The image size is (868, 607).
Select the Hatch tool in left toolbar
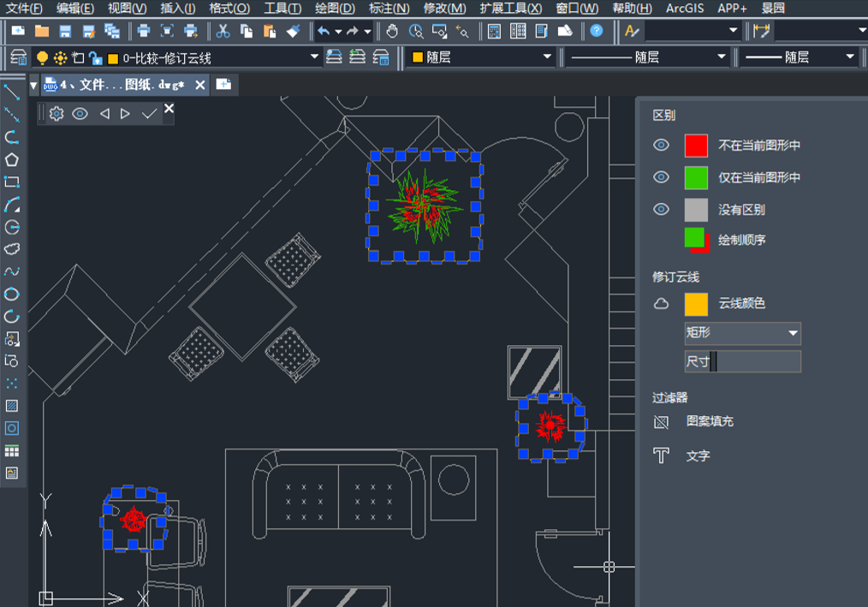(x=12, y=406)
